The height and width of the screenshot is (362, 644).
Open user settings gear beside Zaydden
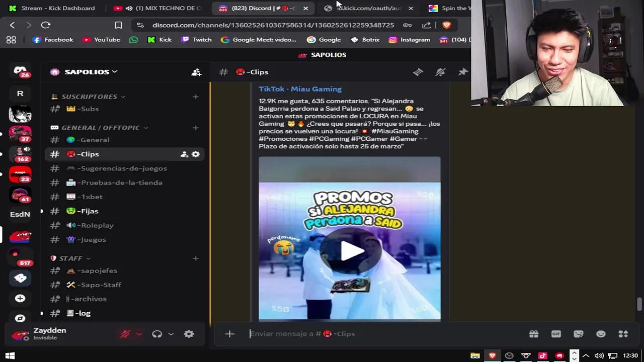tap(189, 334)
